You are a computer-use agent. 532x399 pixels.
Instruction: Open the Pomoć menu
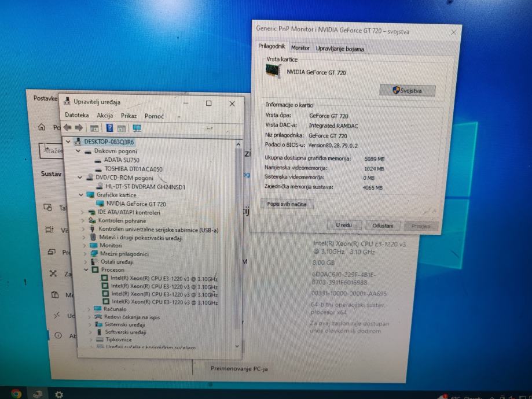pos(154,116)
